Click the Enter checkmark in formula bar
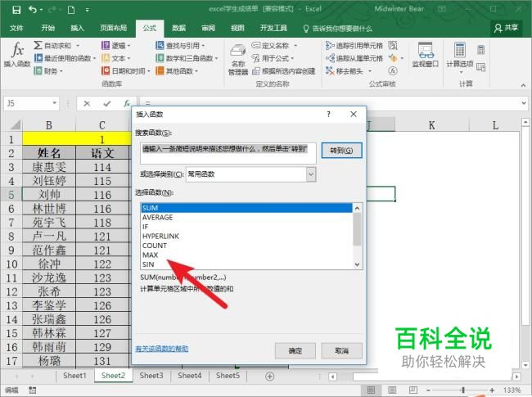This screenshot has height=397, width=532. coord(107,103)
